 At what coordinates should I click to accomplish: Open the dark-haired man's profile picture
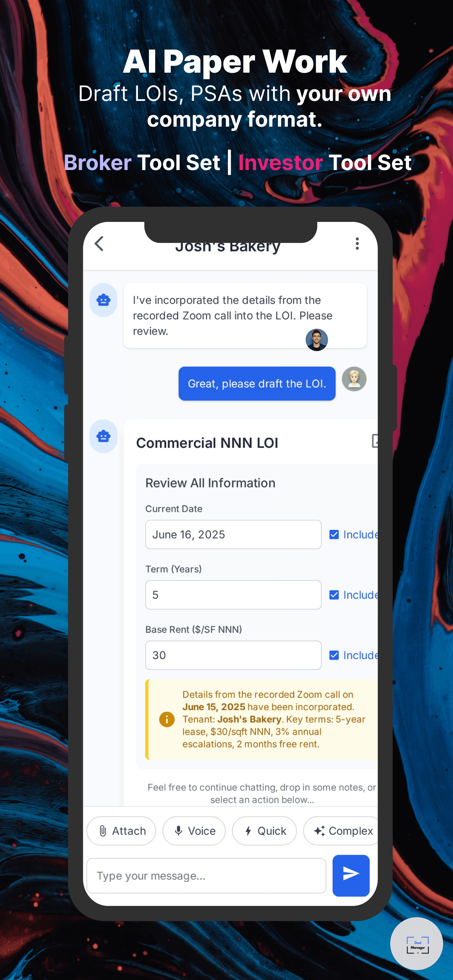point(316,340)
